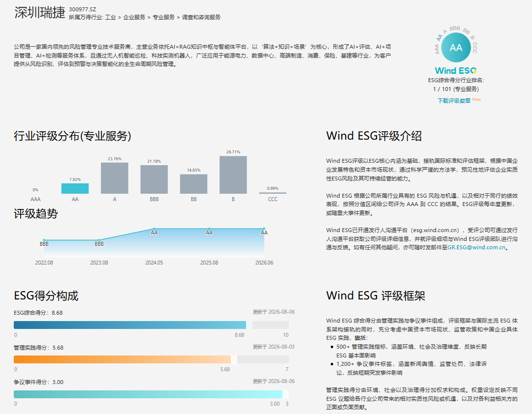Image resolution: width=532 pixels, height=414 pixels.
Task: Click the 管理实践得分 orange progress bar
Action: (x=151, y=359)
